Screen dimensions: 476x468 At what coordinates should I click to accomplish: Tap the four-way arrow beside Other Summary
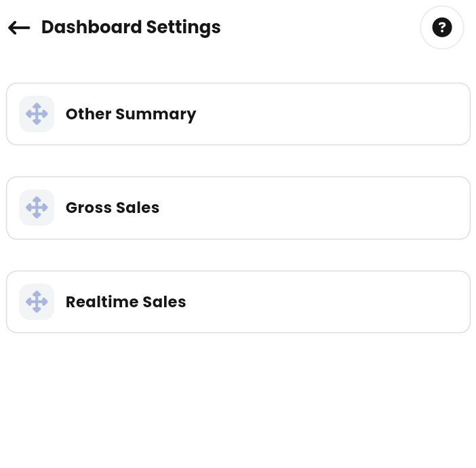(37, 114)
